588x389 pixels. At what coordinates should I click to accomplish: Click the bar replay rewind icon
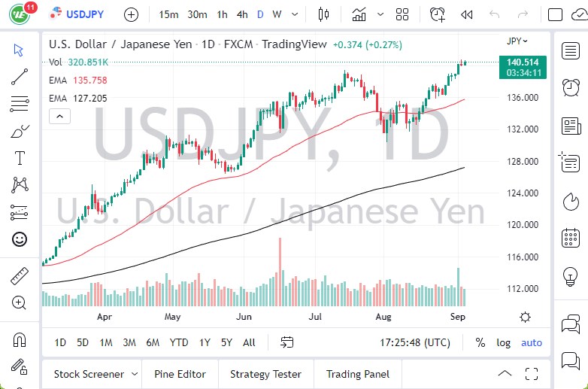466,14
